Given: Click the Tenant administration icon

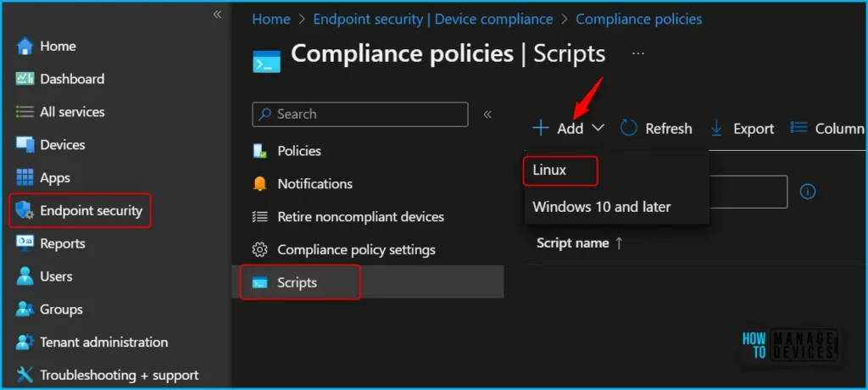Looking at the screenshot, I should (x=25, y=342).
